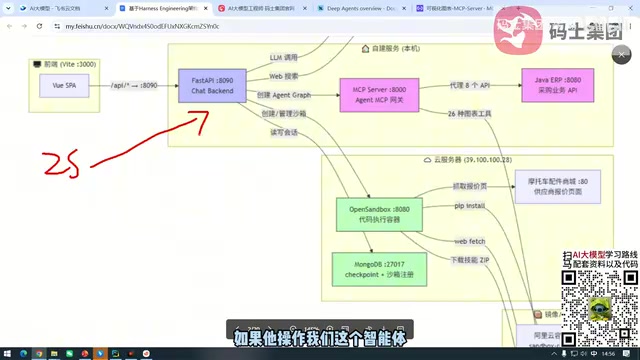Go back one page in the browser
The height and width of the screenshot is (360, 640).
(x=9, y=26)
